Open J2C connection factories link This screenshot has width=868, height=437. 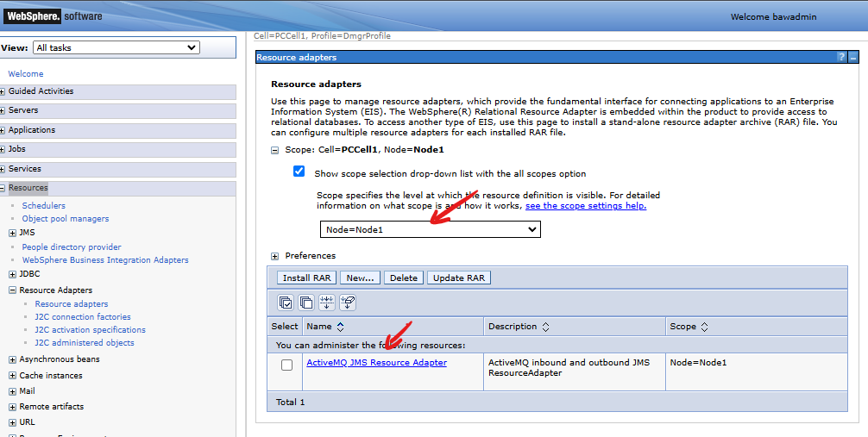coord(83,317)
